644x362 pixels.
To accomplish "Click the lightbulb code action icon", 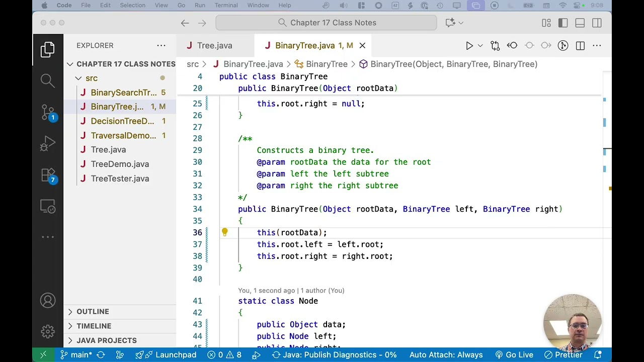I will pos(224,232).
